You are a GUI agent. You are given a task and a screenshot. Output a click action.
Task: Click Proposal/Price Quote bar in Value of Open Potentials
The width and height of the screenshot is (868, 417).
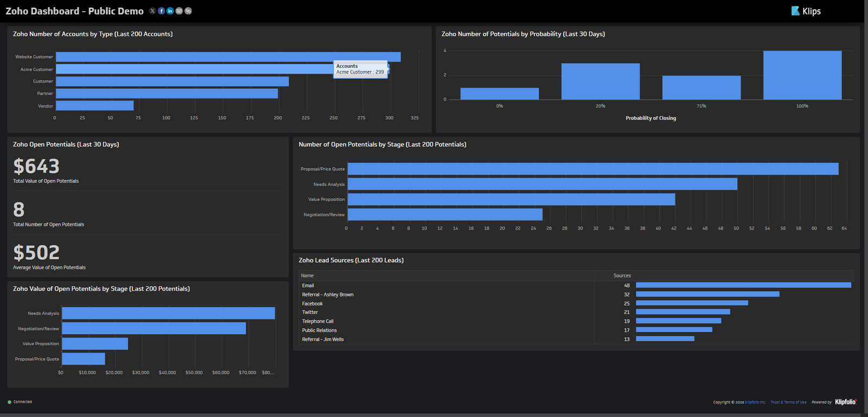point(84,359)
